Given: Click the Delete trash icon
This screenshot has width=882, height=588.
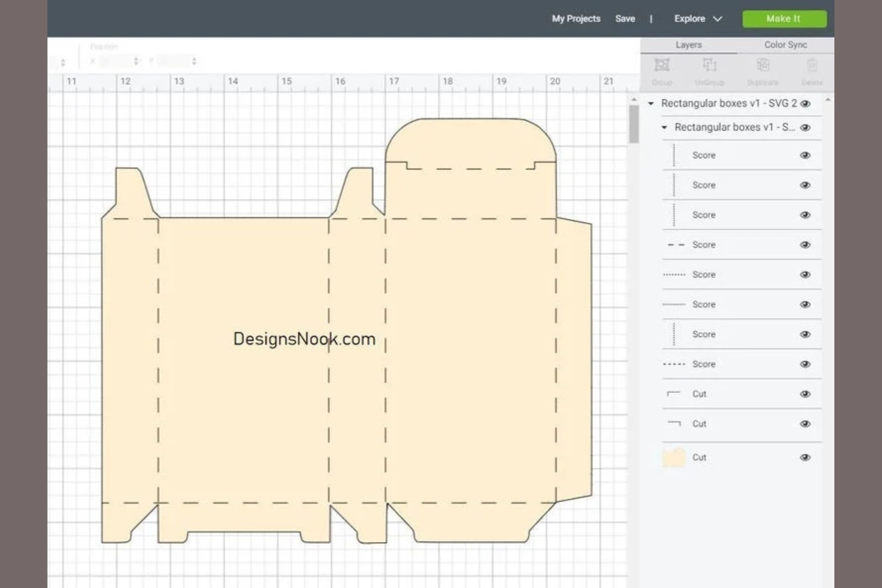Looking at the screenshot, I should pos(812,65).
